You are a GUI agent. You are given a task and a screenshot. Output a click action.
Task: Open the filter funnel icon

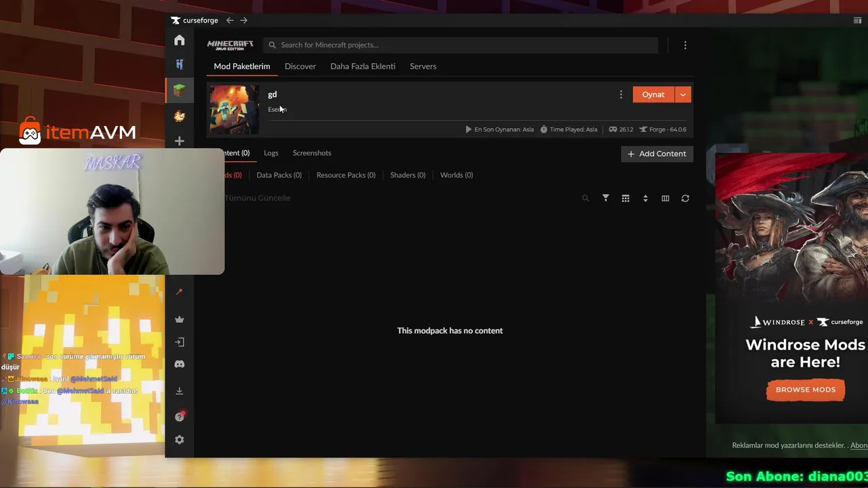click(x=606, y=198)
